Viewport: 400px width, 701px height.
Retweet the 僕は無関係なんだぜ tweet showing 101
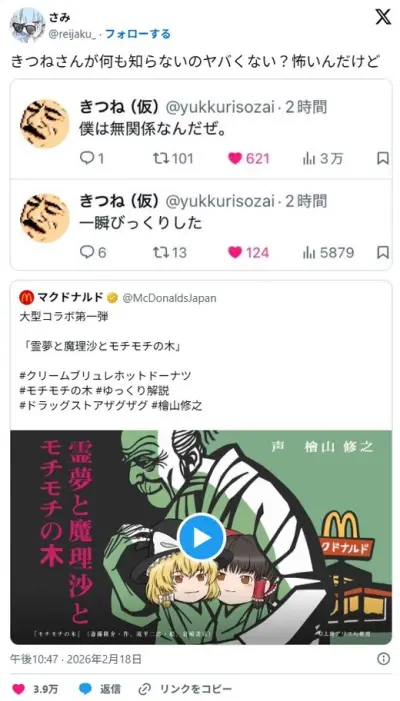(x=159, y=158)
